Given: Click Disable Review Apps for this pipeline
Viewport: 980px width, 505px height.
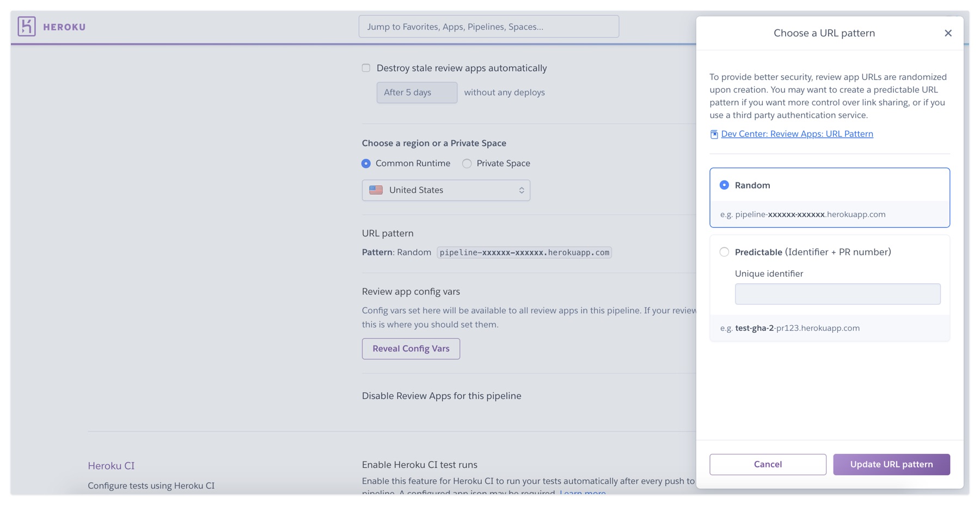Looking at the screenshot, I should pos(441,396).
